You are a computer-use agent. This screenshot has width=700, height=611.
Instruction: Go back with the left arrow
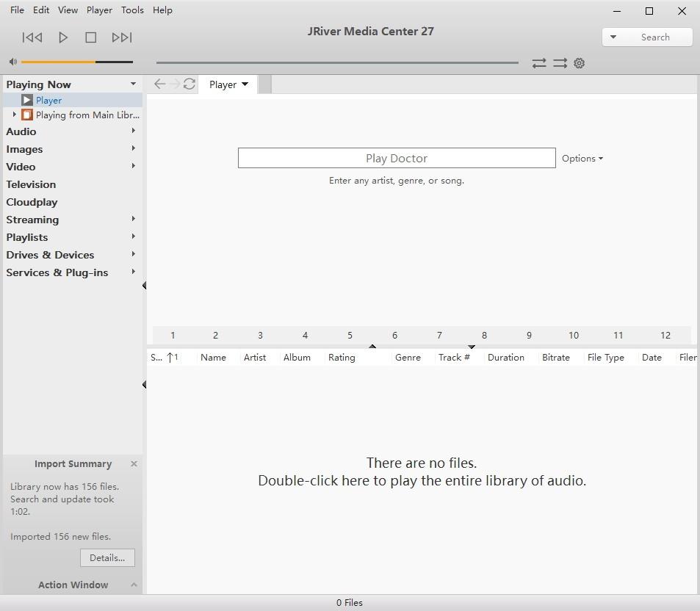(159, 84)
